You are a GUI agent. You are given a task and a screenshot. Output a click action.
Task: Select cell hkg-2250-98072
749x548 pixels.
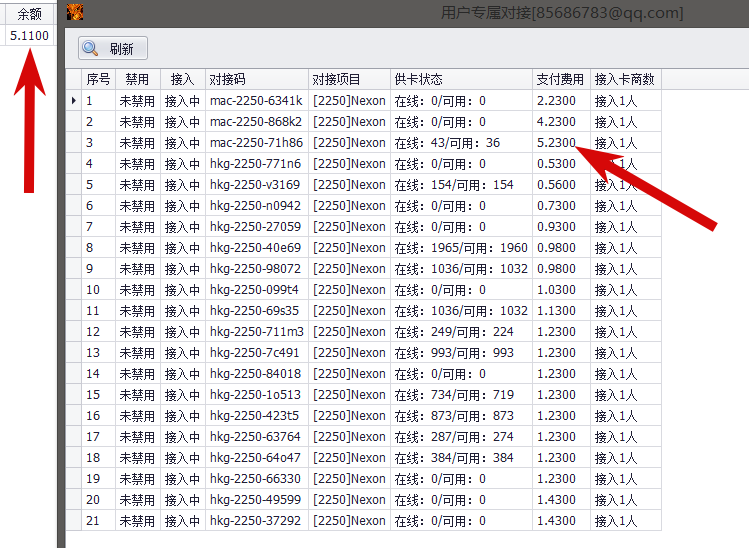coord(257,269)
